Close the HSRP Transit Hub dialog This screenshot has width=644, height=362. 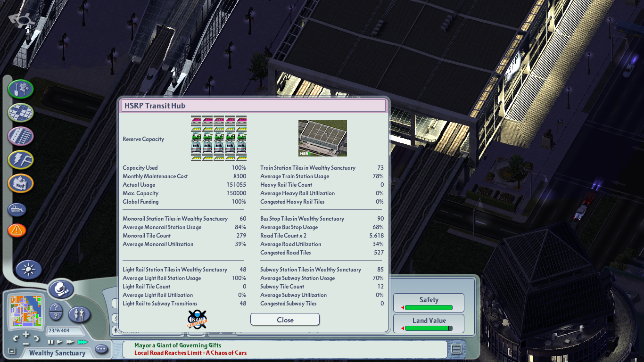point(285,320)
